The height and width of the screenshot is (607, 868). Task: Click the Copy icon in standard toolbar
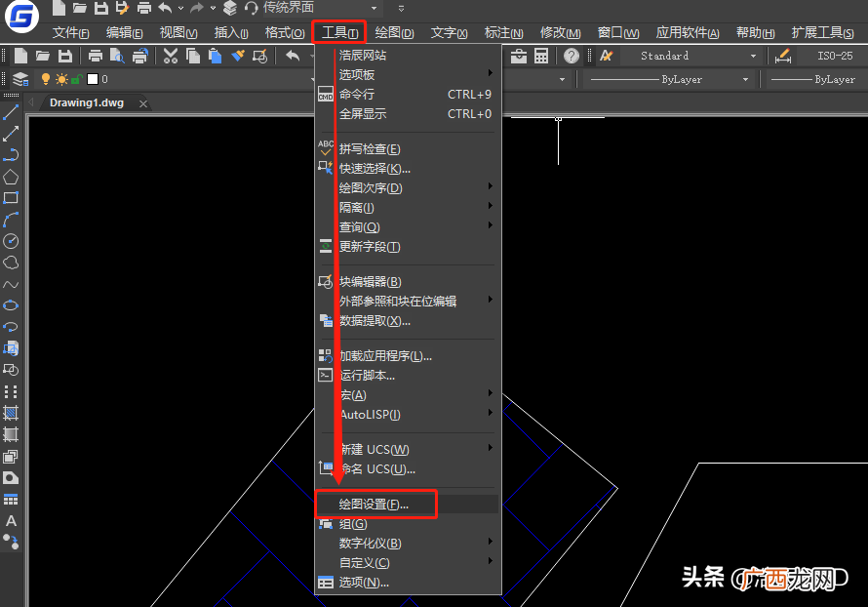[x=193, y=56]
